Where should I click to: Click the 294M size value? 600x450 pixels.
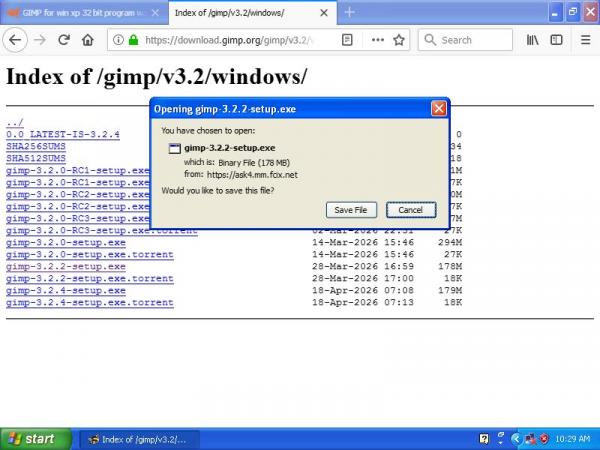pos(450,243)
